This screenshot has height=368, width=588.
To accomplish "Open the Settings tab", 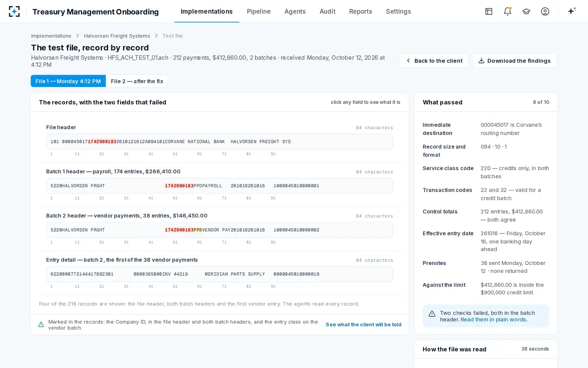I will point(399,11).
